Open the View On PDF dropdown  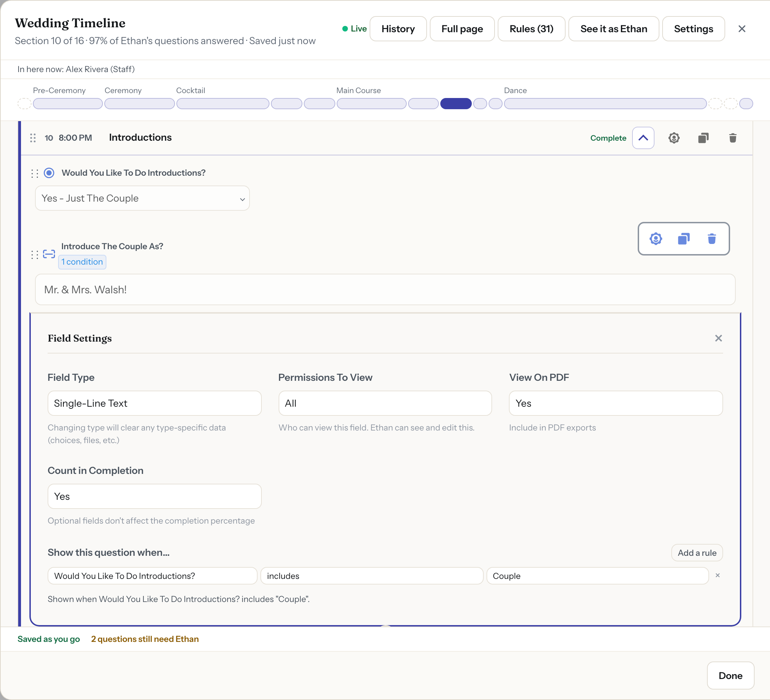[616, 403]
